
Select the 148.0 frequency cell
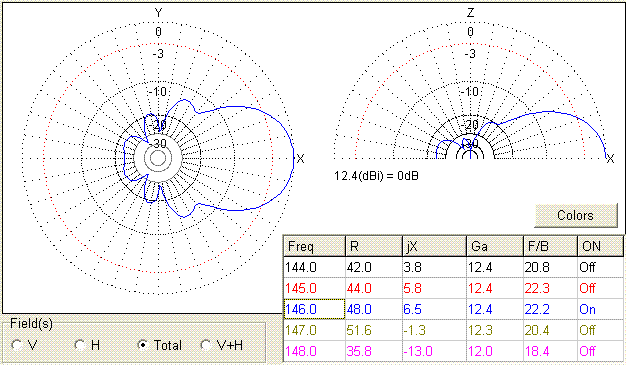point(314,351)
